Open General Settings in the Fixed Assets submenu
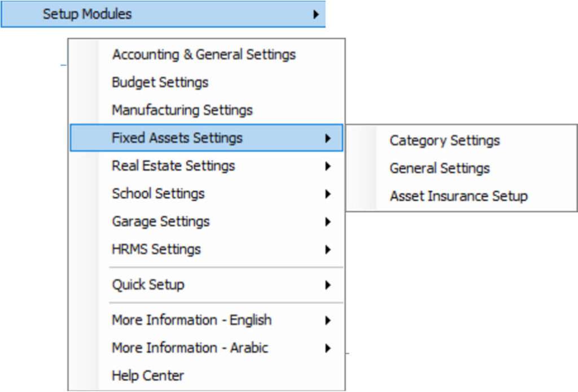 click(439, 169)
